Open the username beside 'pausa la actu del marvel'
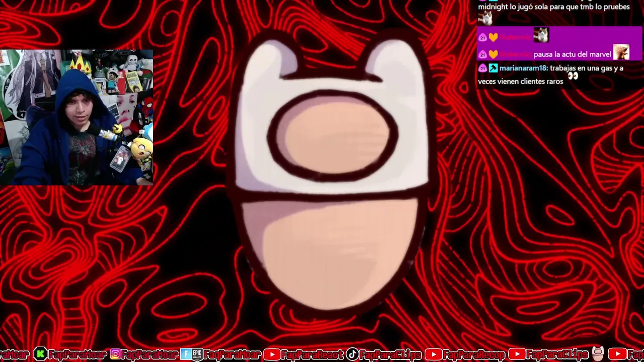The image size is (644, 362). tap(515, 54)
